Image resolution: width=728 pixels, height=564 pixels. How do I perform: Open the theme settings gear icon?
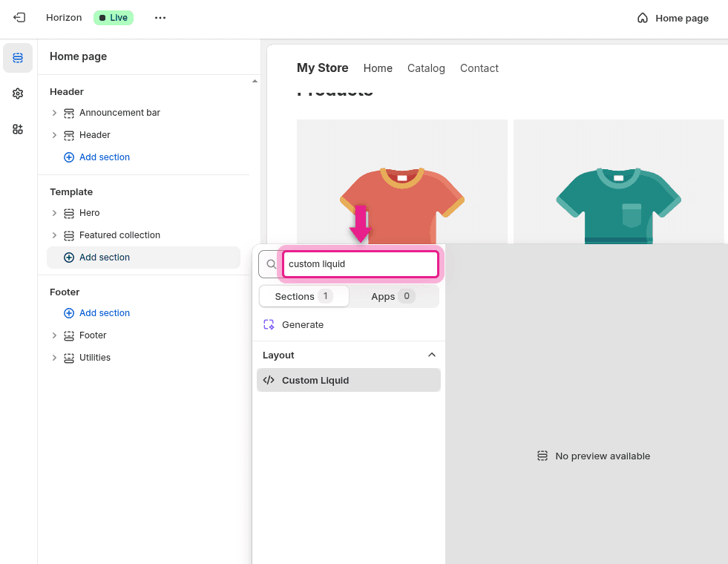(18, 94)
